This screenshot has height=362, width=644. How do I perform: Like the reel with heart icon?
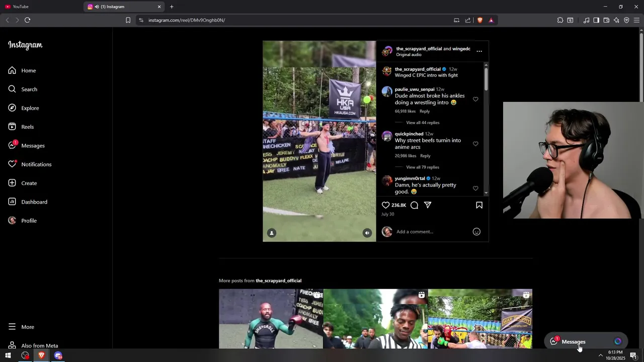pos(386,205)
